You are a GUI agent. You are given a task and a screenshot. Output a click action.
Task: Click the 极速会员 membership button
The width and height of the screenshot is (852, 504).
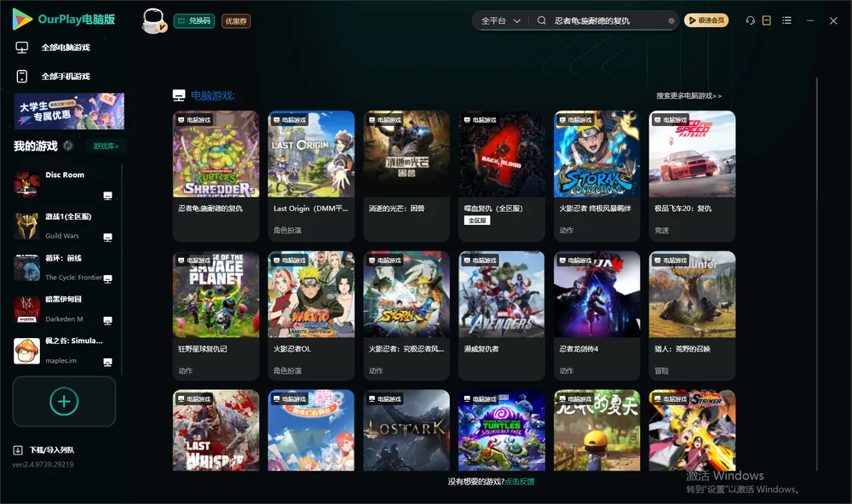pyautogui.click(x=706, y=20)
